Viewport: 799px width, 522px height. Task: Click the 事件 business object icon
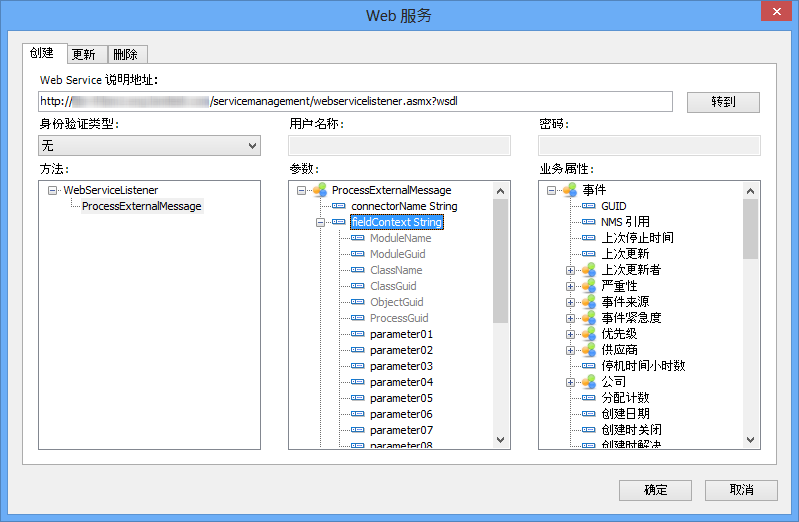pyautogui.click(x=569, y=190)
